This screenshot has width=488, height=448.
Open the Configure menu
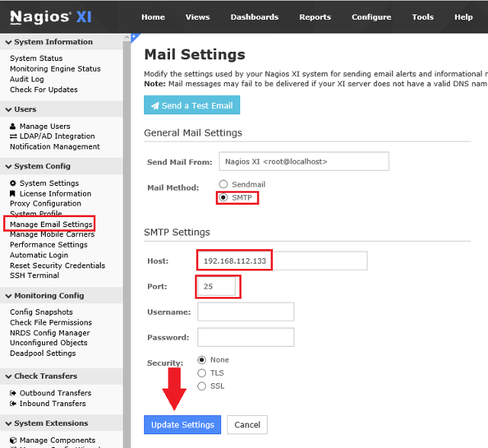[x=371, y=17]
